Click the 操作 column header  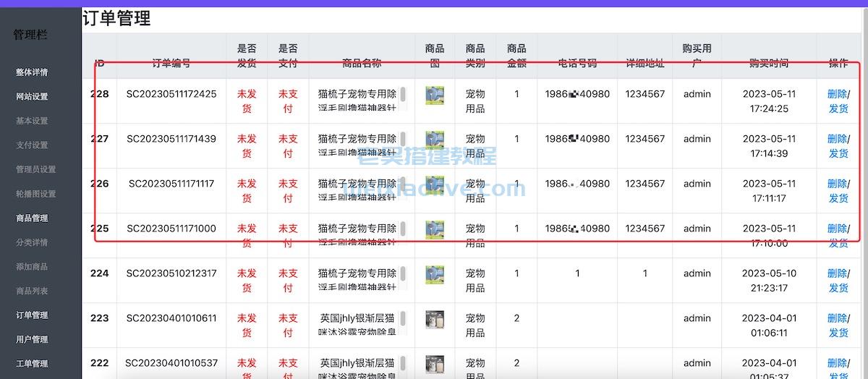click(838, 64)
